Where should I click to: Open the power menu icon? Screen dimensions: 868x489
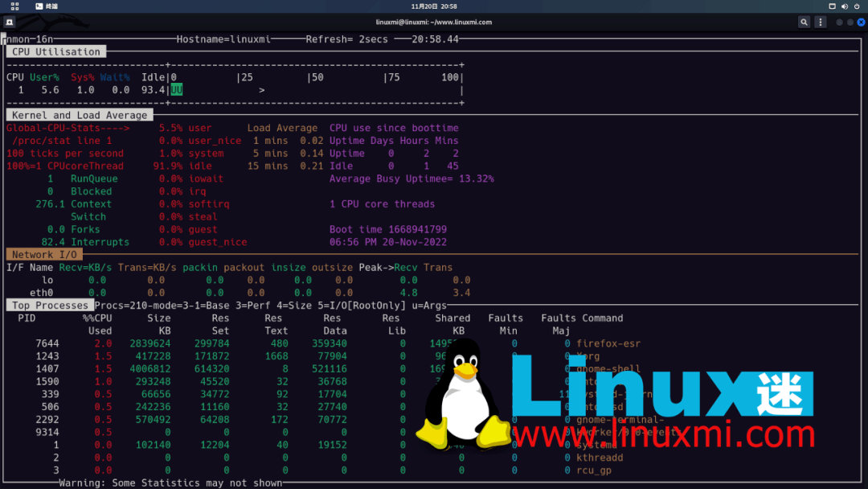click(857, 6)
